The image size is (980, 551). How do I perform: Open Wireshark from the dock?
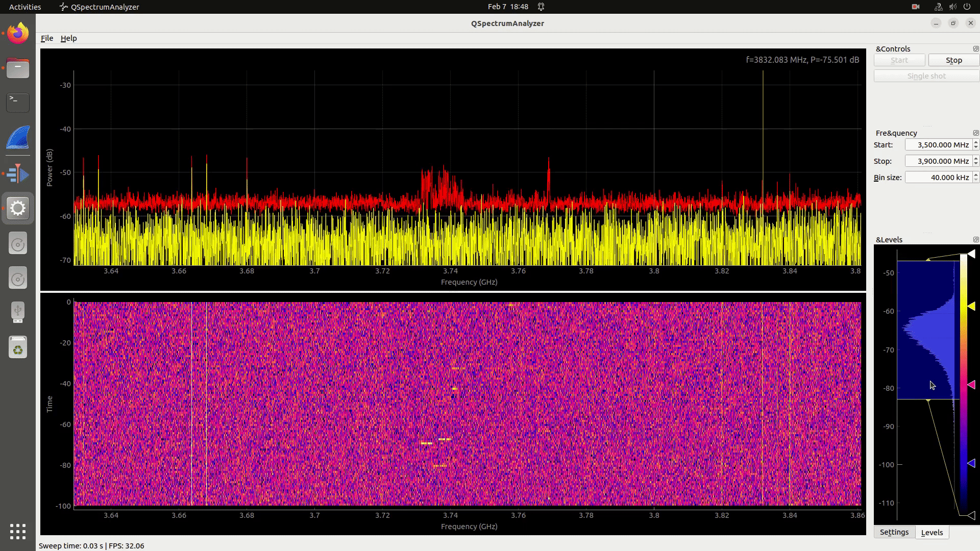[x=18, y=138]
